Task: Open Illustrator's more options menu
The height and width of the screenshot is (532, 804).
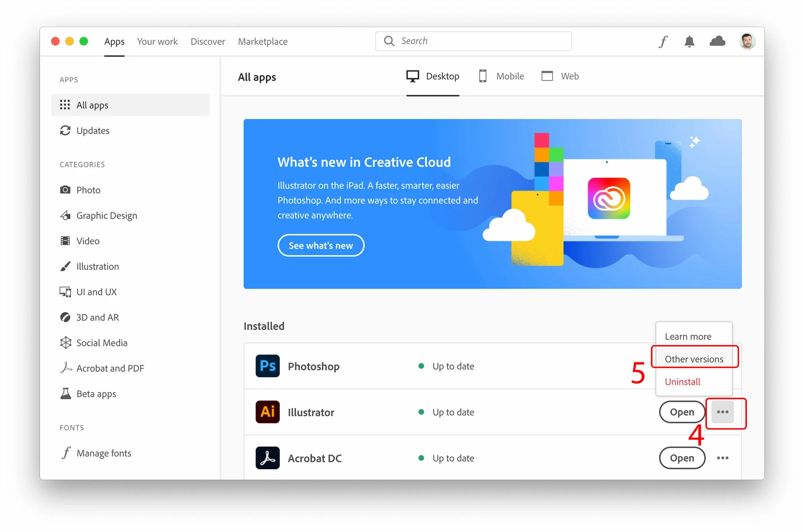Action: coord(722,412)
